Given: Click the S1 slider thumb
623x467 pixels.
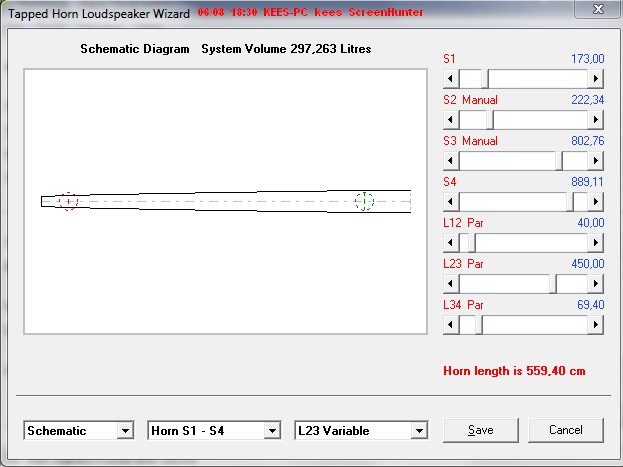Looking at the screenshot, I should click(x=485, y=79).
